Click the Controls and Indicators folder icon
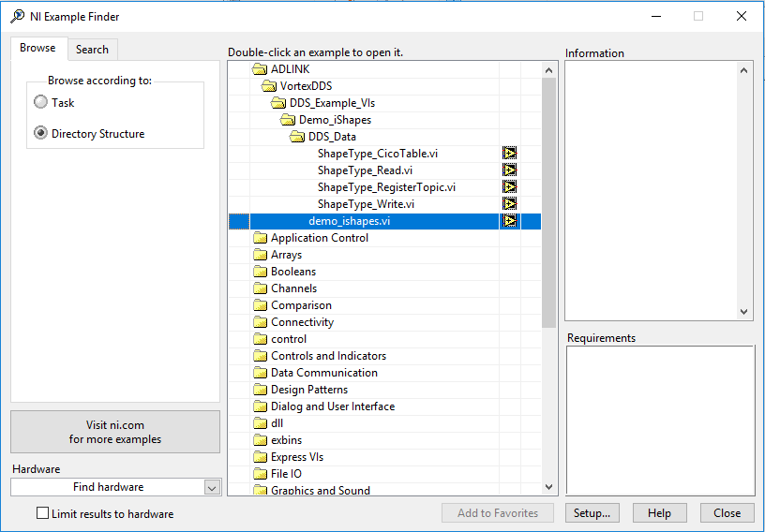 [261, 356]
